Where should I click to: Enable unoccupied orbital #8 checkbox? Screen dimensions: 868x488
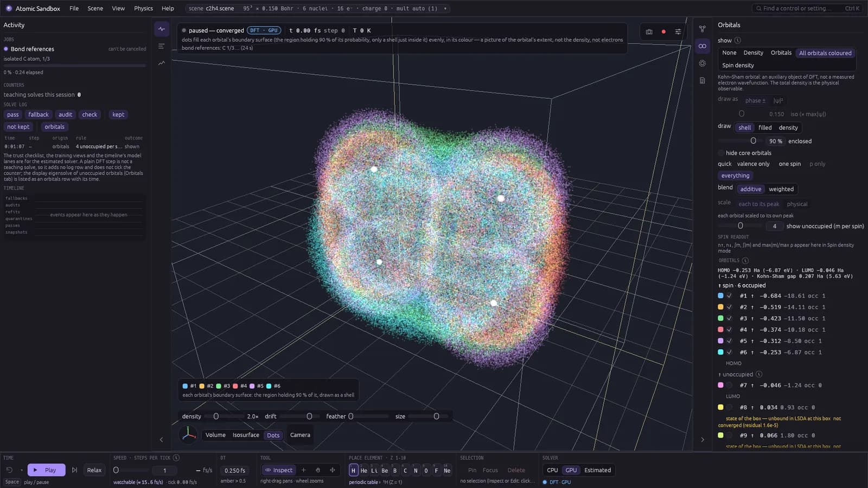(730, 407)
